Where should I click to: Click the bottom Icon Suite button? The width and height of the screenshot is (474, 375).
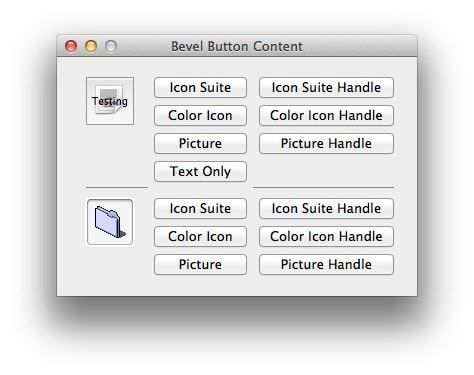coord(200,209)
